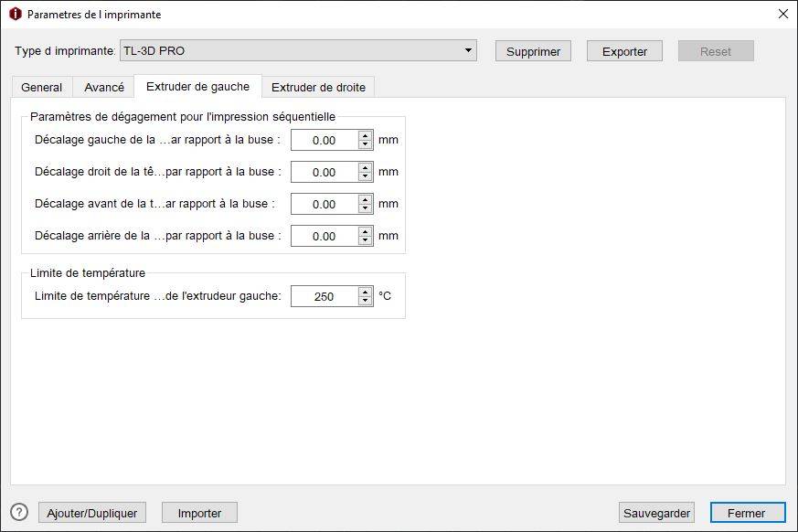Decrease the left extruder temperature limit
798x532 pixels.
pyautogui.click(x=366, y=302)
